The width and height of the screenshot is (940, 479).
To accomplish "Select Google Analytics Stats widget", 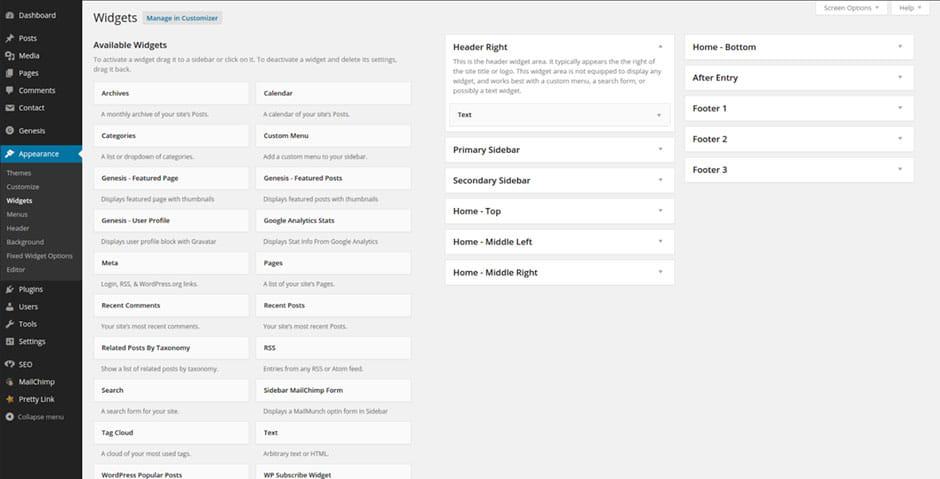I will 333,221.
